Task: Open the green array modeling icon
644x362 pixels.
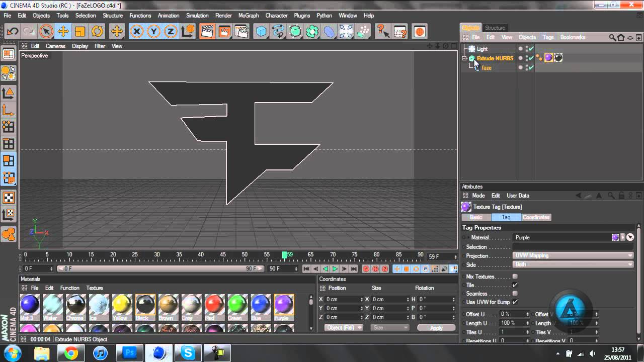Action: (312, 32)
